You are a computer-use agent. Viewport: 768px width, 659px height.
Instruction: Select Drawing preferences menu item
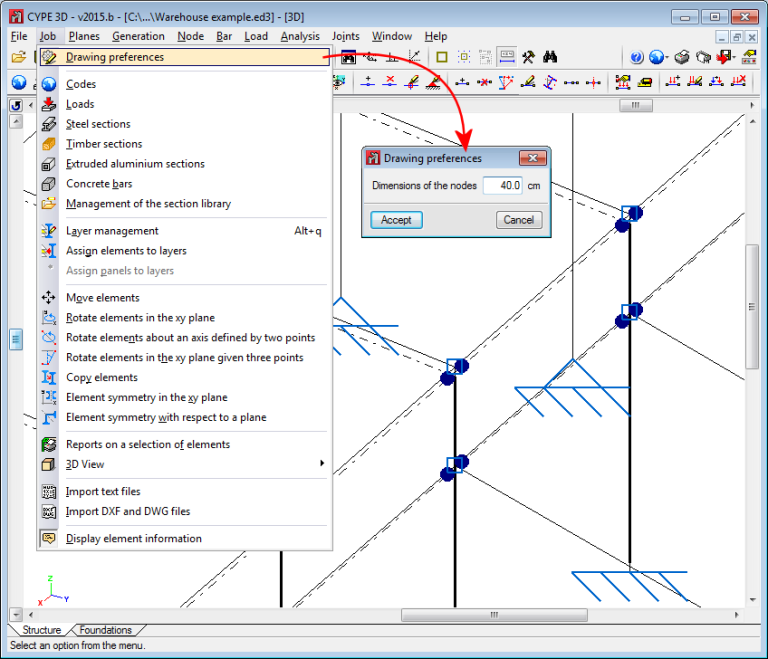click(x=115, y=57)
